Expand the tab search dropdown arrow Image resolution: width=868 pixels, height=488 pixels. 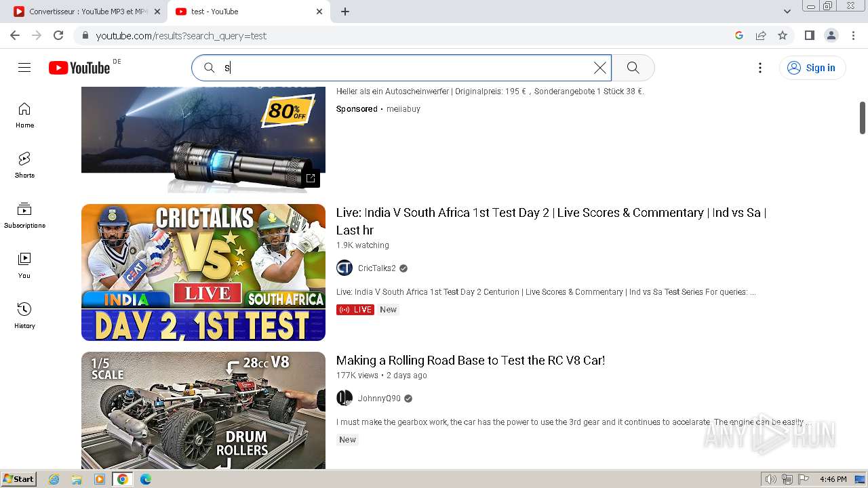(x=787, y=12)
